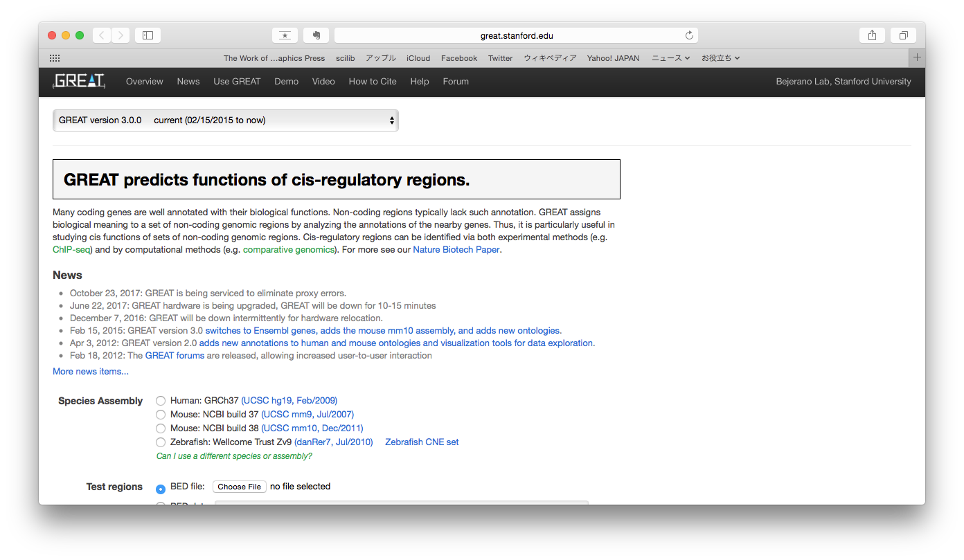Toggle the Safari sidebar icon
964x560 pixels.
click(x=148, y=35)
